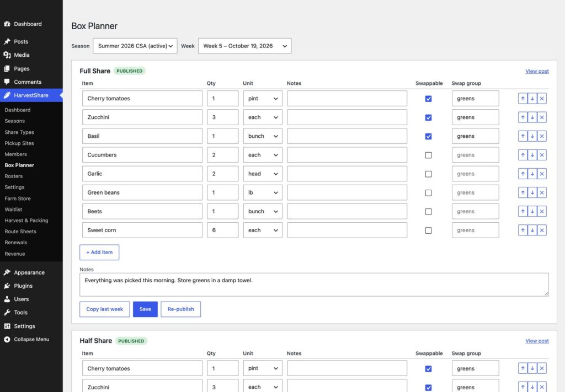Click Copy last week button
The width and height of the screenshot is (565, 392).
pos(104,309)
